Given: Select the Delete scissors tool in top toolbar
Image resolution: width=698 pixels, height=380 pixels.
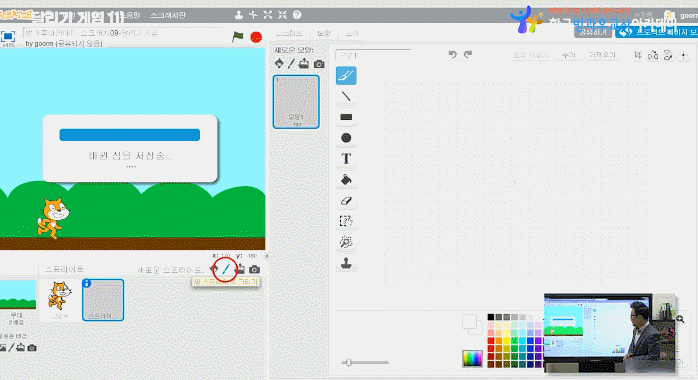Looking at the screenshot, I should point(253,15).
